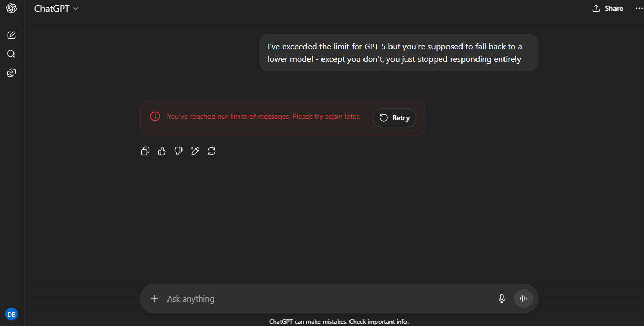
Task: Click the red error info icon
Action: (155, 116)
